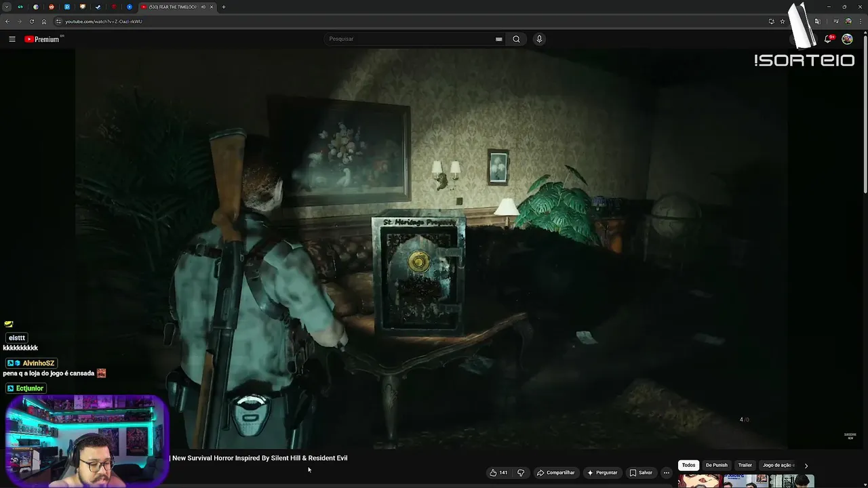Image resolution: width=868 pixels, height=488 pixels.
Task: Dislike the video with thumbs down
Action: [521, 472]
